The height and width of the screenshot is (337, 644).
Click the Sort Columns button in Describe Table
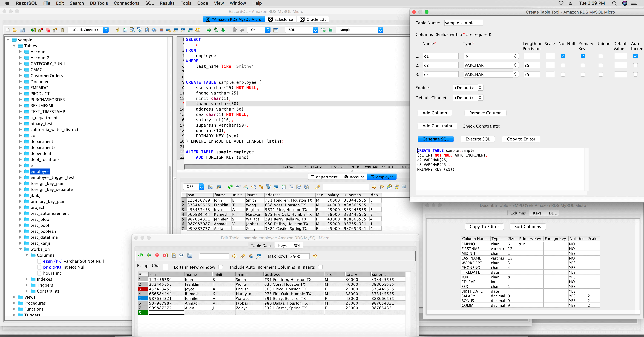pos(527,226)
